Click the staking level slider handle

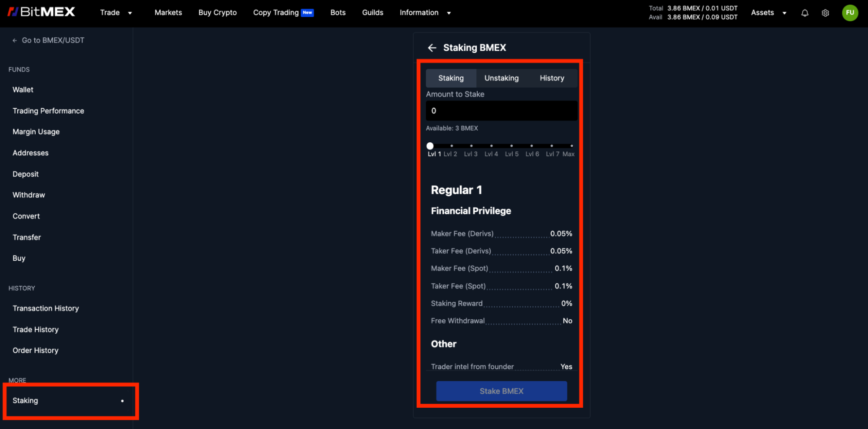pyautogui.click(x=430, y=146)
